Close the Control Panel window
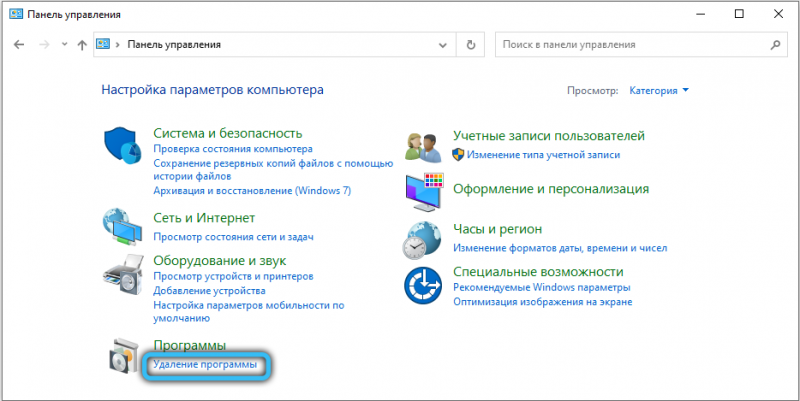Viewport: 800px width, 401px height. [778, 14]
